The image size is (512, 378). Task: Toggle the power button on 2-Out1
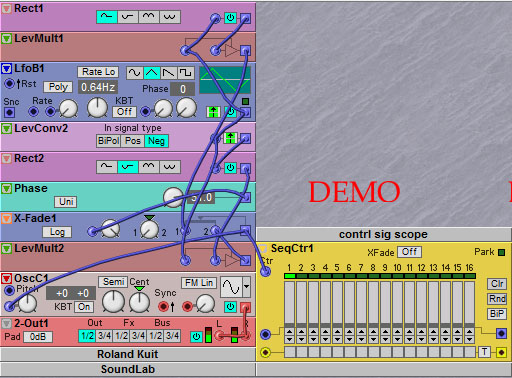click(196, 337)
